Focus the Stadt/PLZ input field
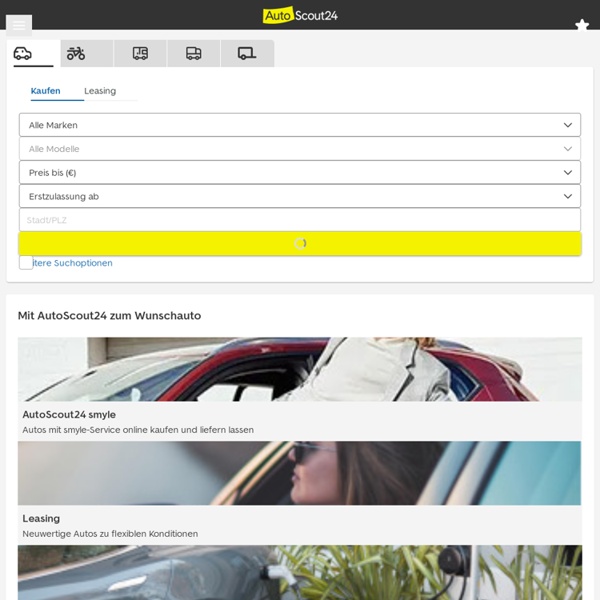The width and height of the screenshot is (600, 600). 299,220
